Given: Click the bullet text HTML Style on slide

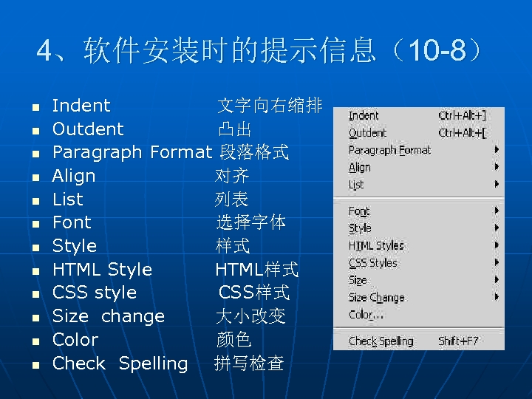Looking at the screenshot, I should click(103, 270).
